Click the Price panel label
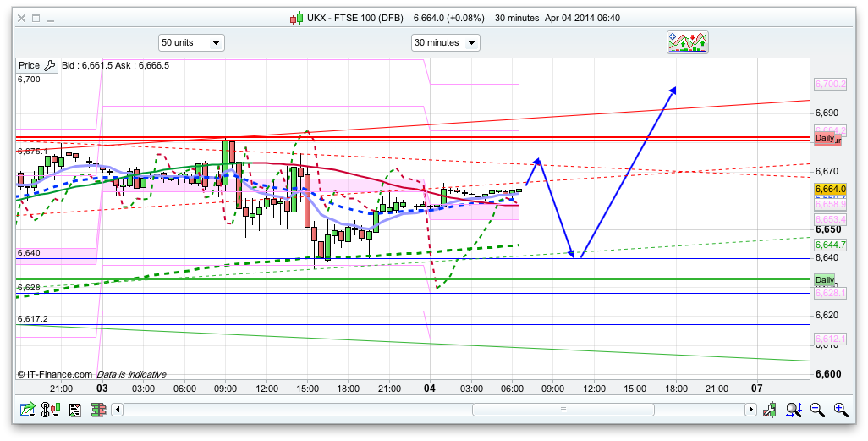Screen dimensions: 868x441 point(29,65)
